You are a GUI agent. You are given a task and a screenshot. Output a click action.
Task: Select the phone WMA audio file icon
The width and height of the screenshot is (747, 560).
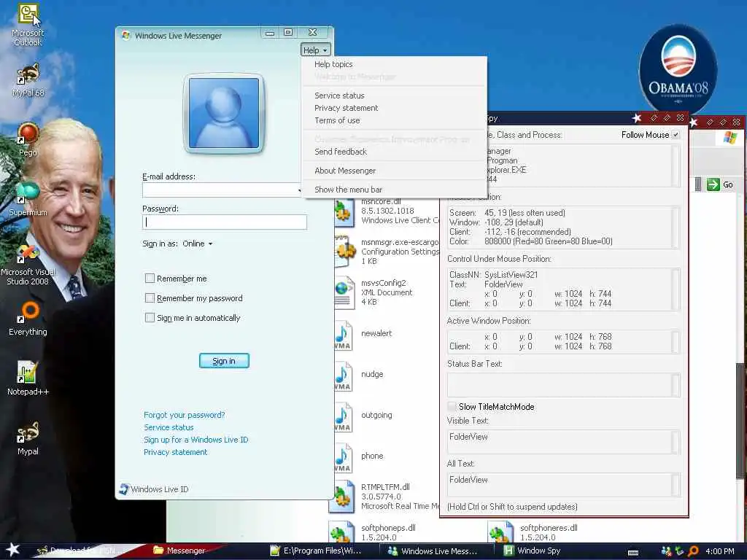tap(343, 458)
